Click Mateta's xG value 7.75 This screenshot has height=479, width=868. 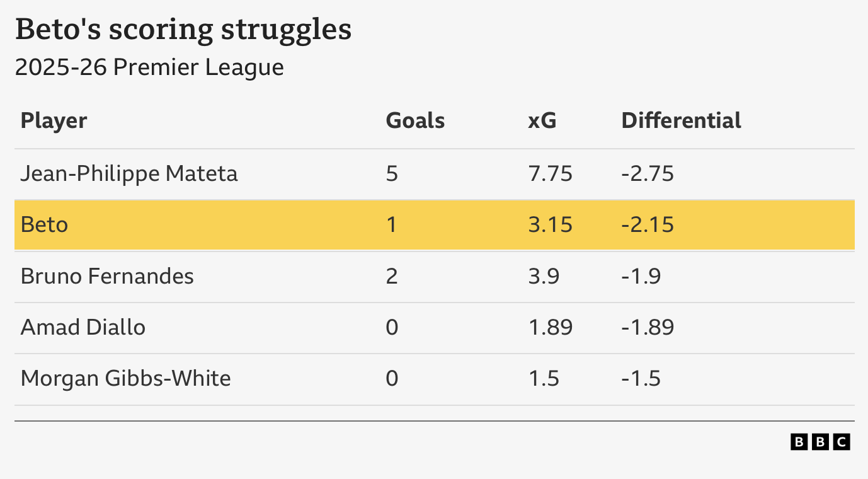(x=550, y=173)
